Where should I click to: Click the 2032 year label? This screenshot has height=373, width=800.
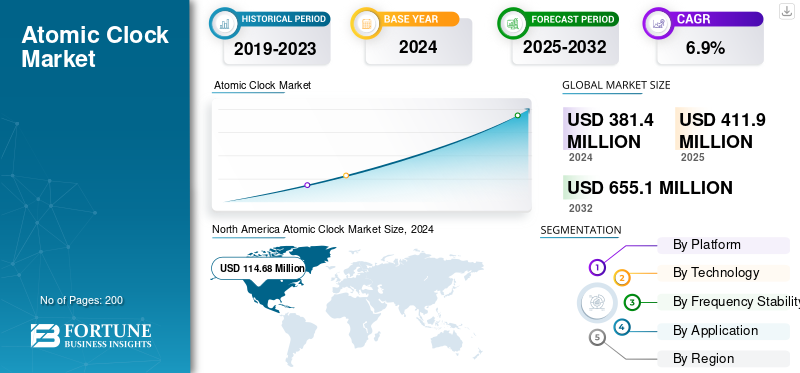coord(581,208)
